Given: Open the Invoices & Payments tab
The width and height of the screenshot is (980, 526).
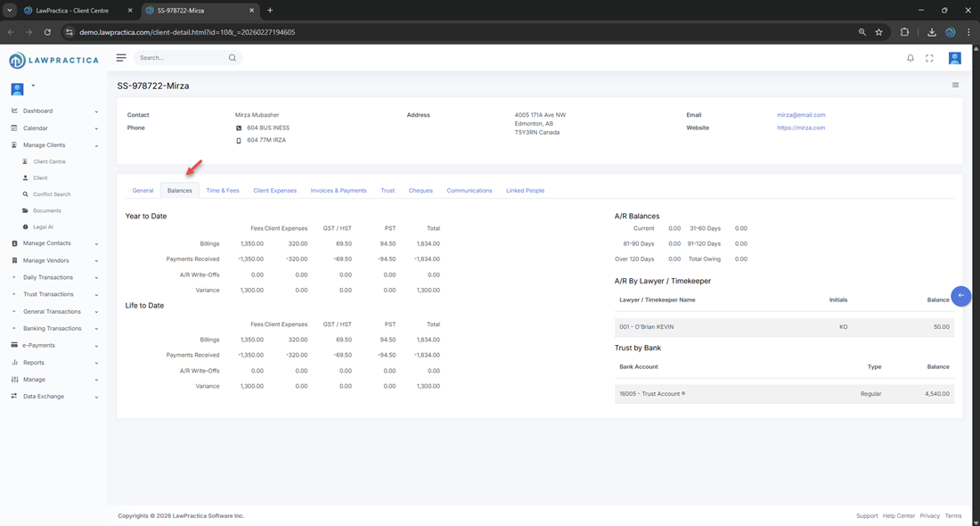Looking at the screenshot, I should (x=339, y=191).
